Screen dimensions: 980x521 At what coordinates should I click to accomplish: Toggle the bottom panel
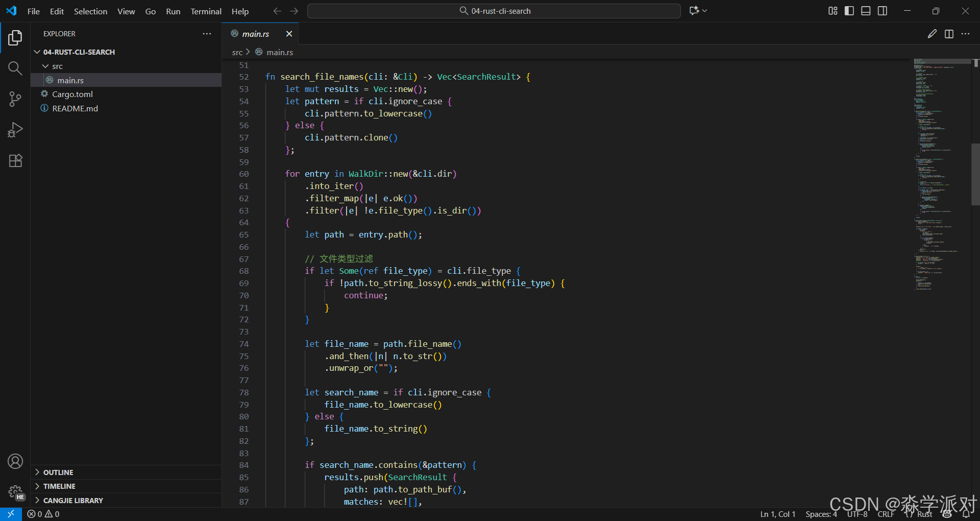pyautogui.click(x=866, y=11)
